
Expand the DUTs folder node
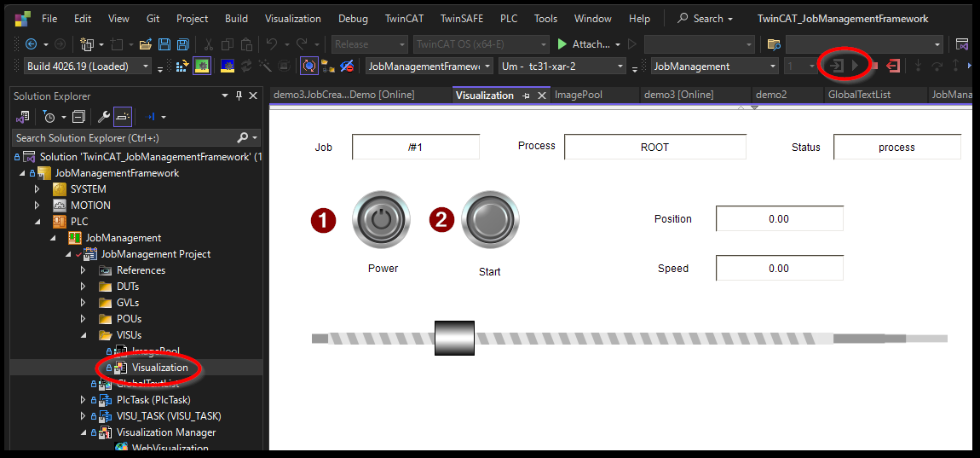pyautogui.click(x=84, y=287)
